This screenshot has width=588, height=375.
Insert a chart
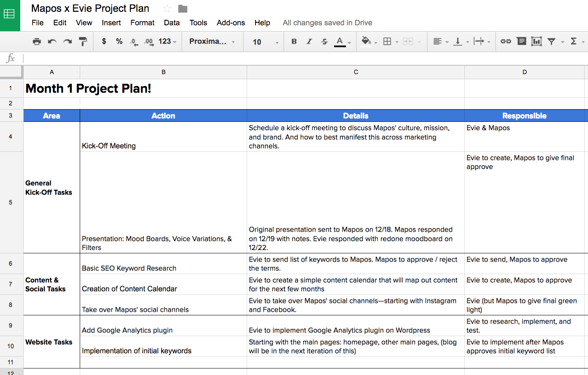[x=537, y=41]
